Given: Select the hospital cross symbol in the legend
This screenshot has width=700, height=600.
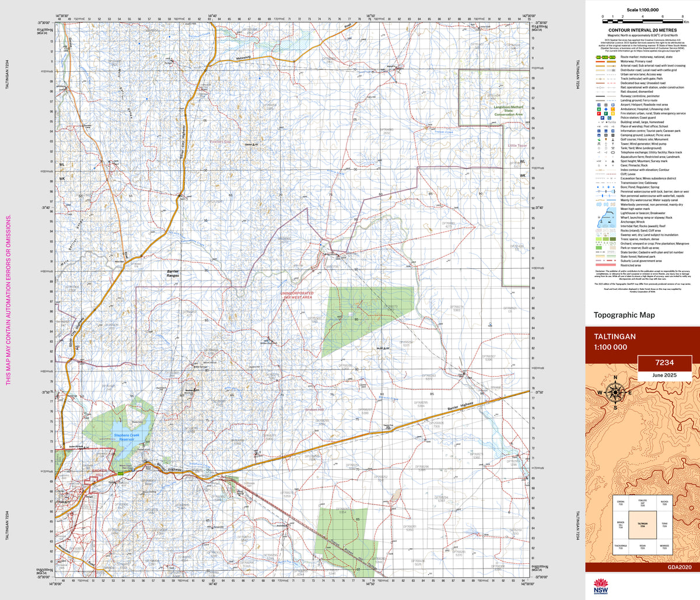Looking at the screenshot, I should click(606, 109).
